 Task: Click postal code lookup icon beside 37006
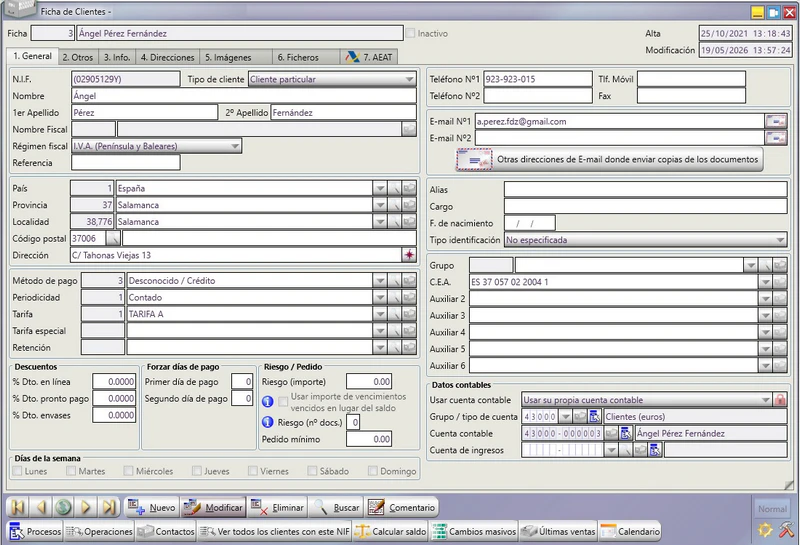[x=113, y=238]
